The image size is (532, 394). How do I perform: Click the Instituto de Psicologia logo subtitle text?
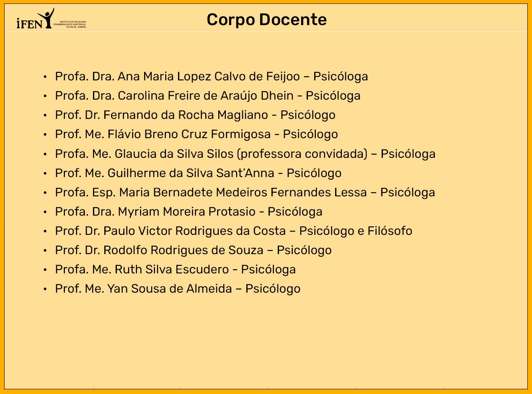click(73, 24)
